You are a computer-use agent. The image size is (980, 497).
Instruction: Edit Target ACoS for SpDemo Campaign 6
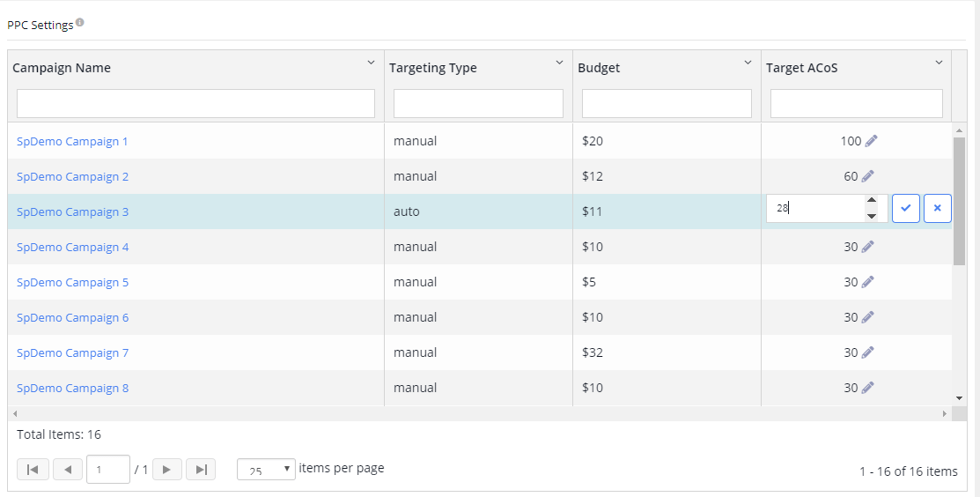coord(867,317)
